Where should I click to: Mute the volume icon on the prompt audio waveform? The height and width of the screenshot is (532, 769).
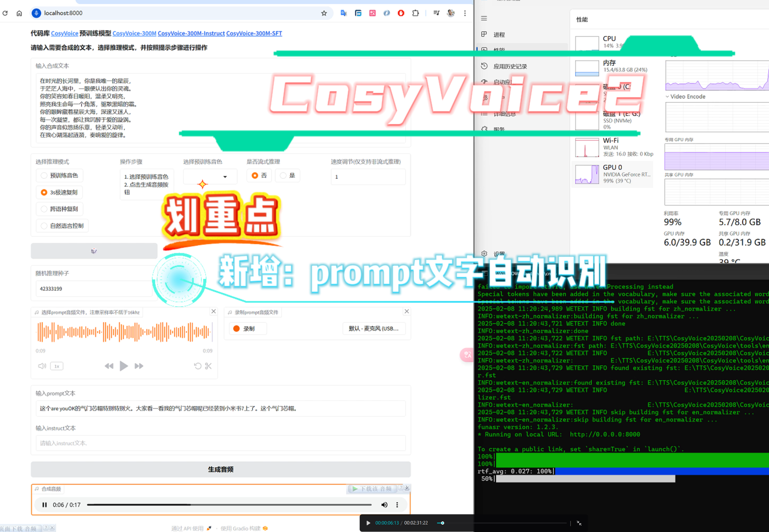[x=42, y=366]
